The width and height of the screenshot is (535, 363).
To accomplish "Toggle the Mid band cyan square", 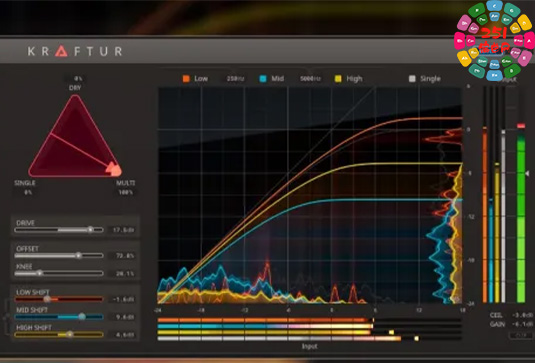I will click(263, 79).
